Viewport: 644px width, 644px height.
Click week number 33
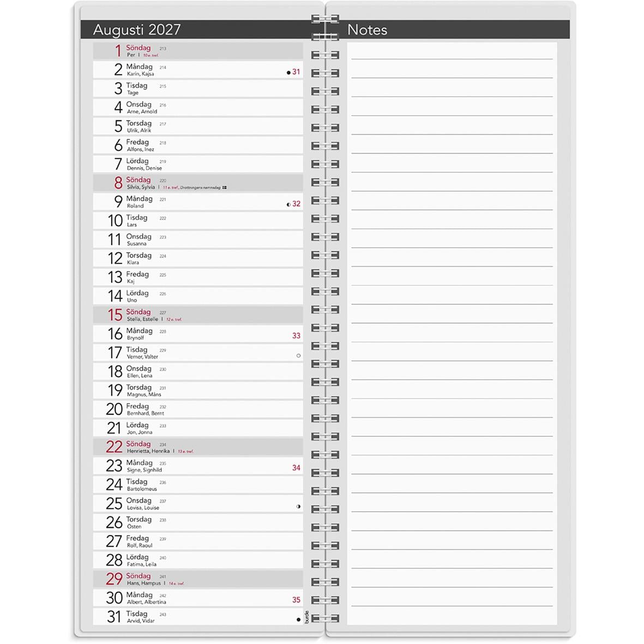[x=296, y=336]
